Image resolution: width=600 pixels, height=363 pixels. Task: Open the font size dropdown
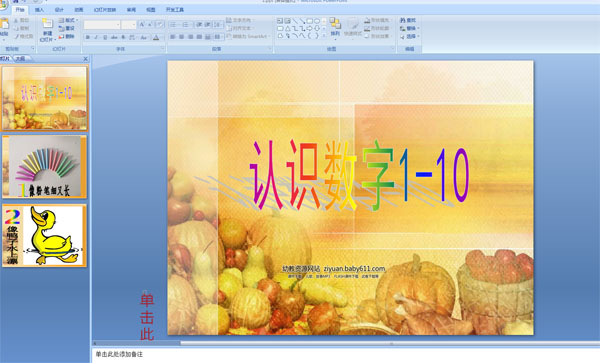pos(129,25)
